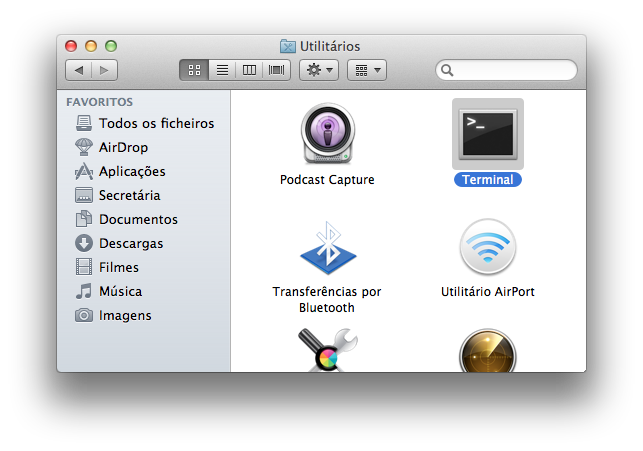
Task: Select Música in the favorites sidebar
Action: [x=120, y=291]
